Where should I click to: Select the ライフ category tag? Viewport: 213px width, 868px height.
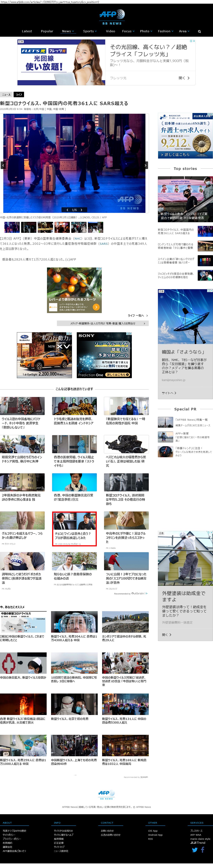19,95
